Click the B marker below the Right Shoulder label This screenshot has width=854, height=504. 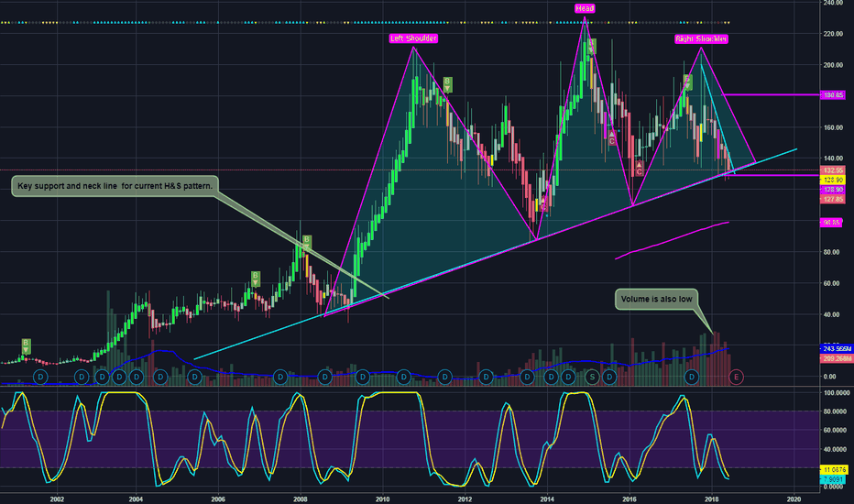688,82
